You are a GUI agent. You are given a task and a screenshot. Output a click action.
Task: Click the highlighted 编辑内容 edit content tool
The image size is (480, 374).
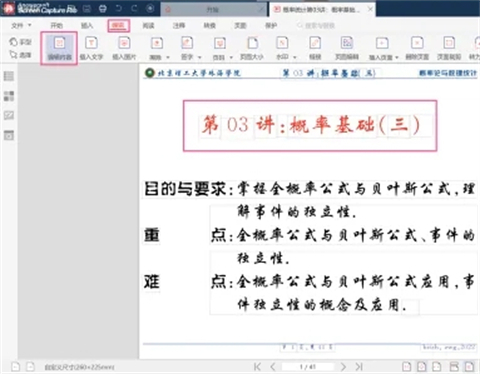pos(59,48)
